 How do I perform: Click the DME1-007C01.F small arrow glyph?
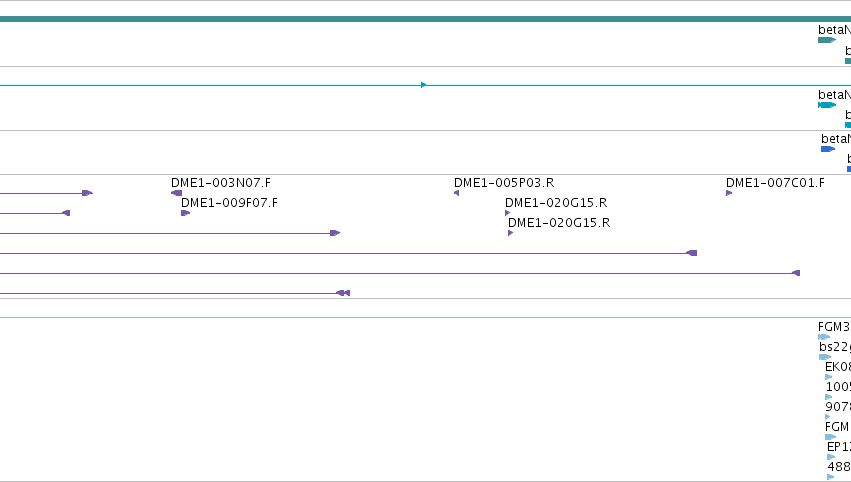[x=729, y=193]
